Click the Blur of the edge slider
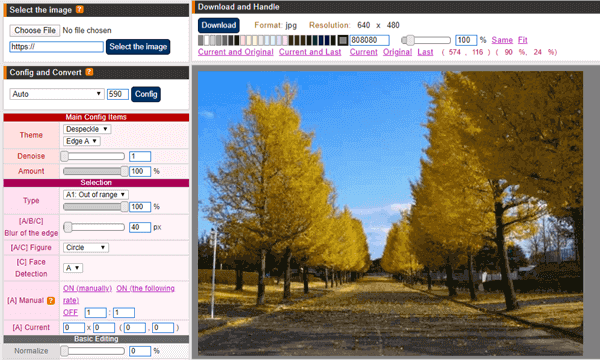Image resolution: width=600 pixels, height=360 pixels. click(94, 227)
